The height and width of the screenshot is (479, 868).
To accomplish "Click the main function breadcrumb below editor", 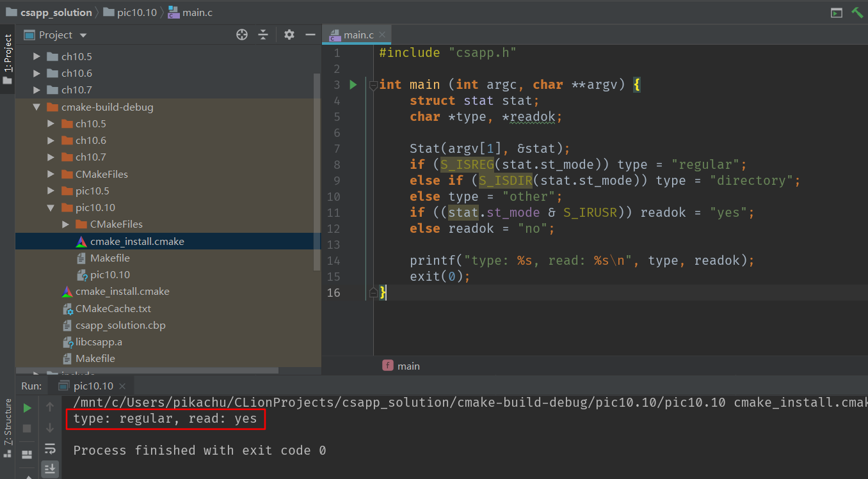I will [401, 366].
